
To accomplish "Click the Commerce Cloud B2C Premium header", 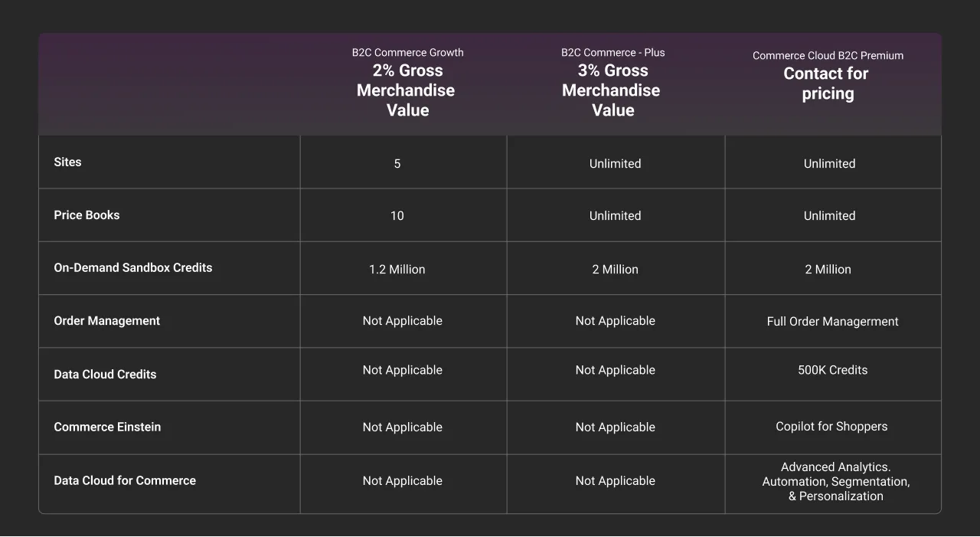I will [x=828, y=55].
